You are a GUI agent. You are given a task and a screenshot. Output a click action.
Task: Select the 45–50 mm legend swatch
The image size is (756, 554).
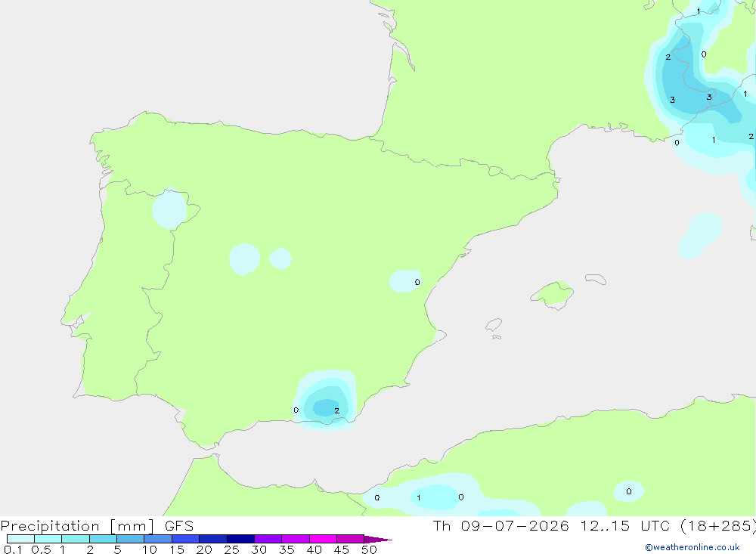click(351, 539)
